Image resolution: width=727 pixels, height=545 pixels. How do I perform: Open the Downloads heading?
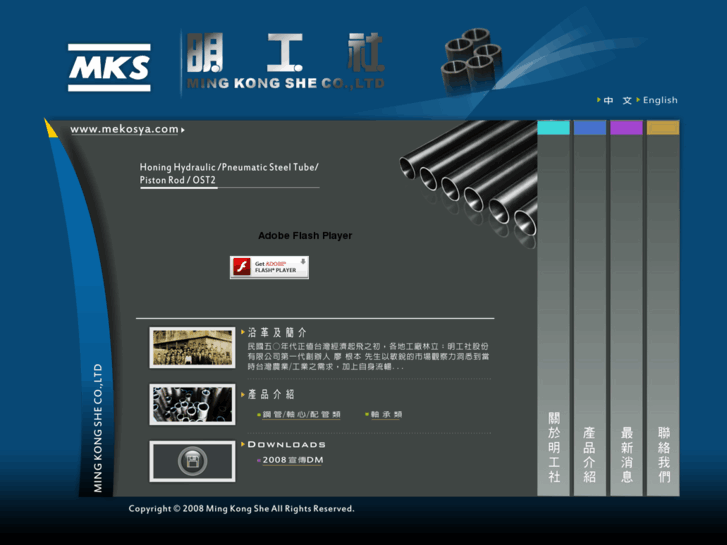tap(287, 444)
